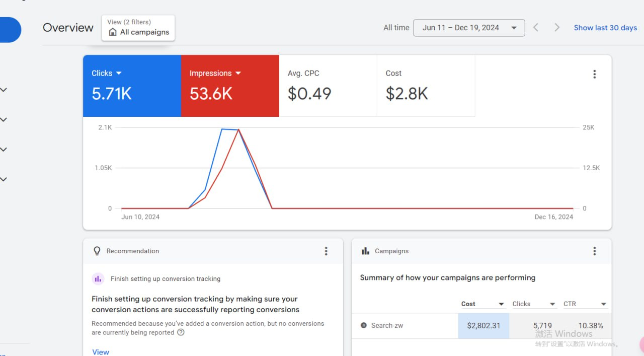The height and width of the screenshot is (356, 644).
Task: Click the View link under Recommendation
Action: 101,352
